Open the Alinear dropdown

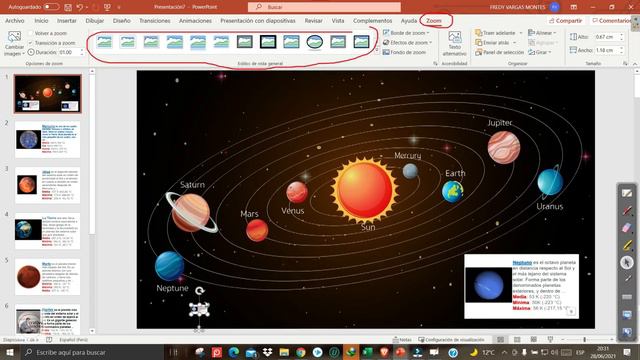tap(542, 33)
